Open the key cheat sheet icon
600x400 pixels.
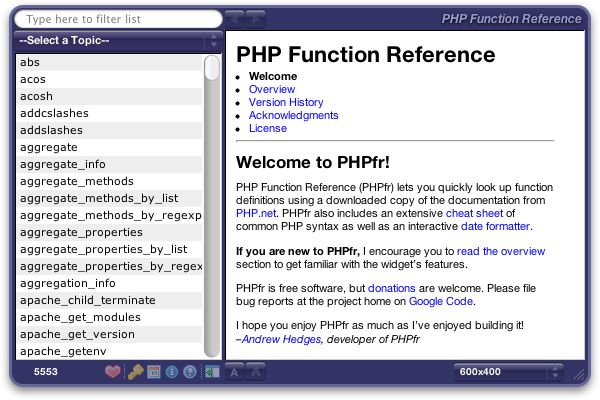(x=135, y=372)
